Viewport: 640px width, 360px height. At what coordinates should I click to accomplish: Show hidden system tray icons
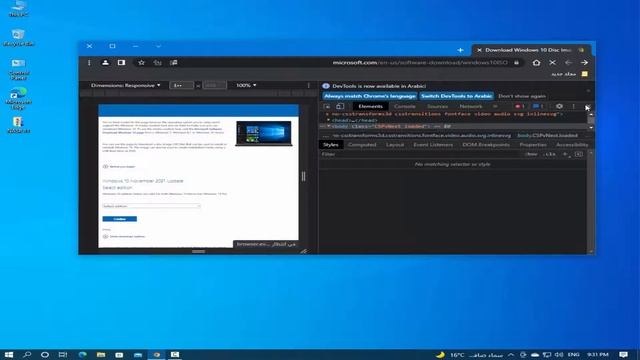click(511, 355)
